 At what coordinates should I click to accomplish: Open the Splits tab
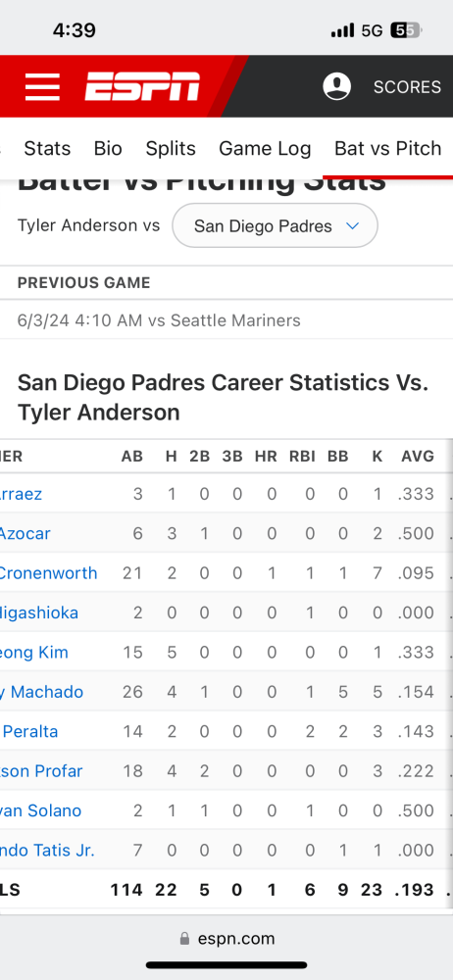(171, 148)
